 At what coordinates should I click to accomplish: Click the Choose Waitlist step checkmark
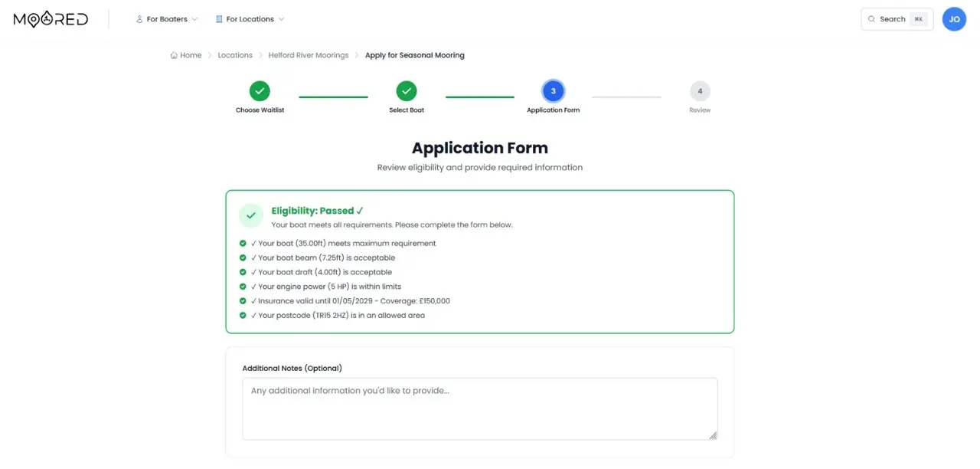coord(259,90)
